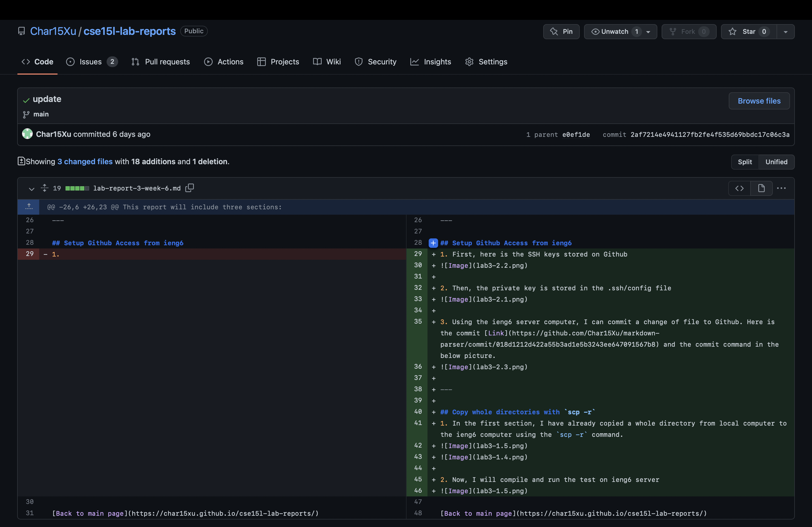Click the diffstat color blocks for lab-report-3-week-6.md

point(77,188)
